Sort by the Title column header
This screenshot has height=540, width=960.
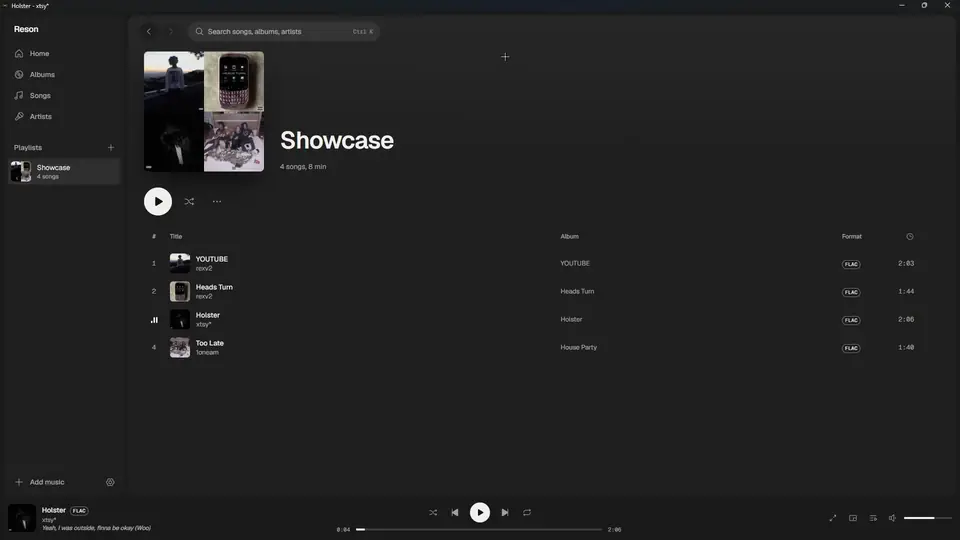click(176, 236)
